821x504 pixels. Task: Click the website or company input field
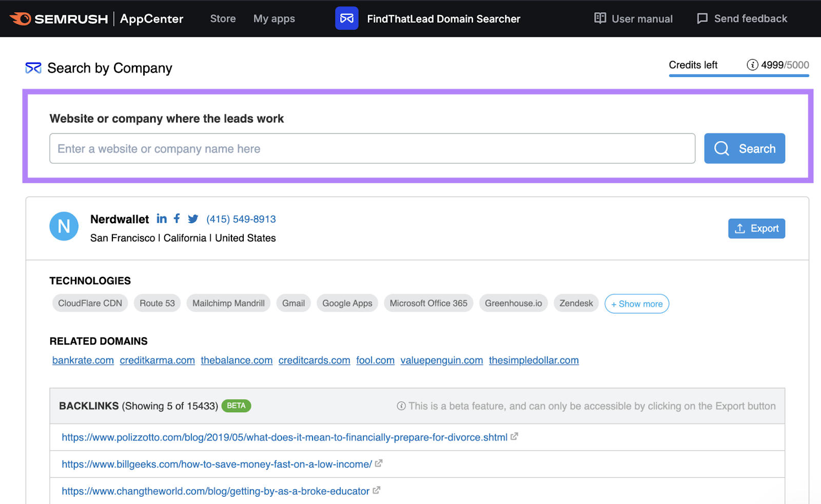(372, 148)
